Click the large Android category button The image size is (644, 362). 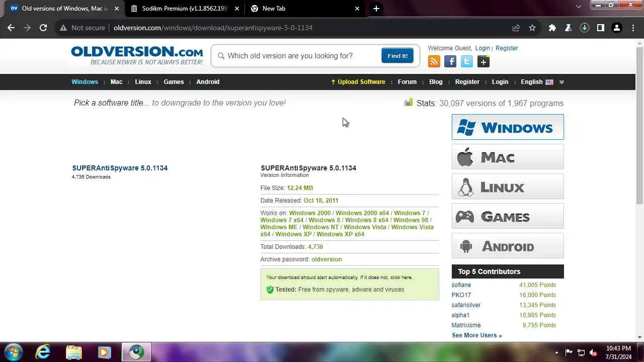pyautogui.click(x=508, y=246)
